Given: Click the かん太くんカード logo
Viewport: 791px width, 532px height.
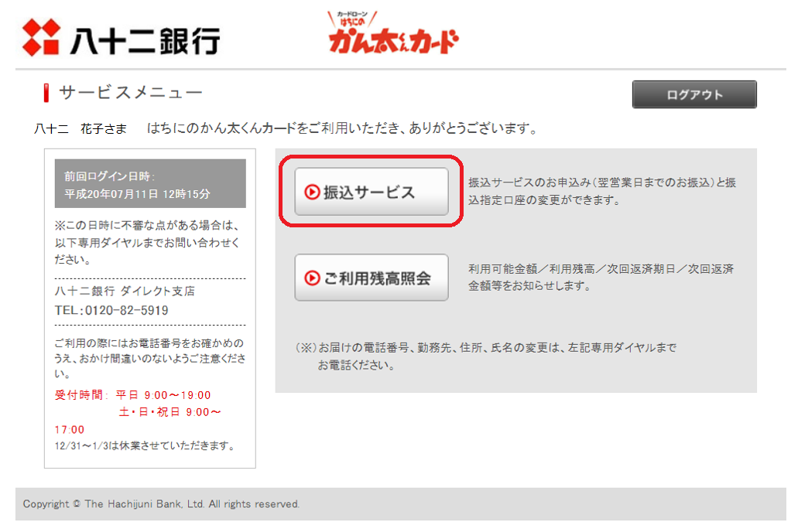Looking at the screenshot, I should (x=393, y=33).
